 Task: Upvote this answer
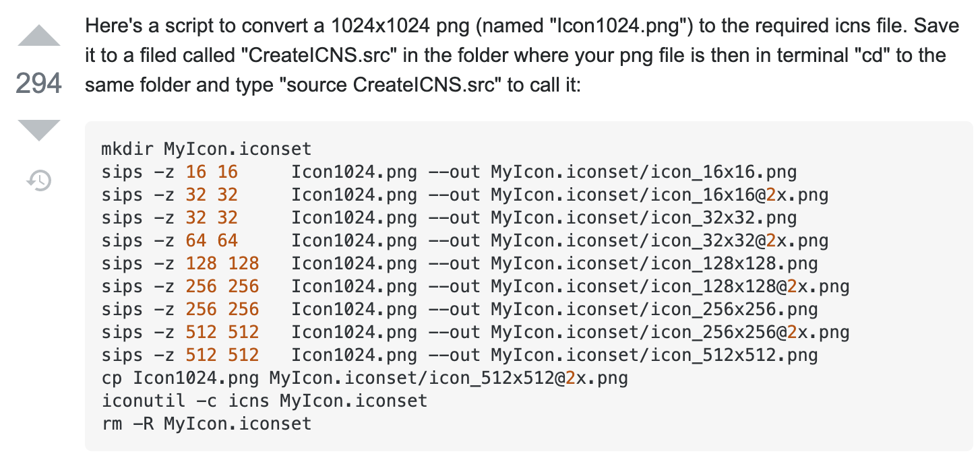38,36
